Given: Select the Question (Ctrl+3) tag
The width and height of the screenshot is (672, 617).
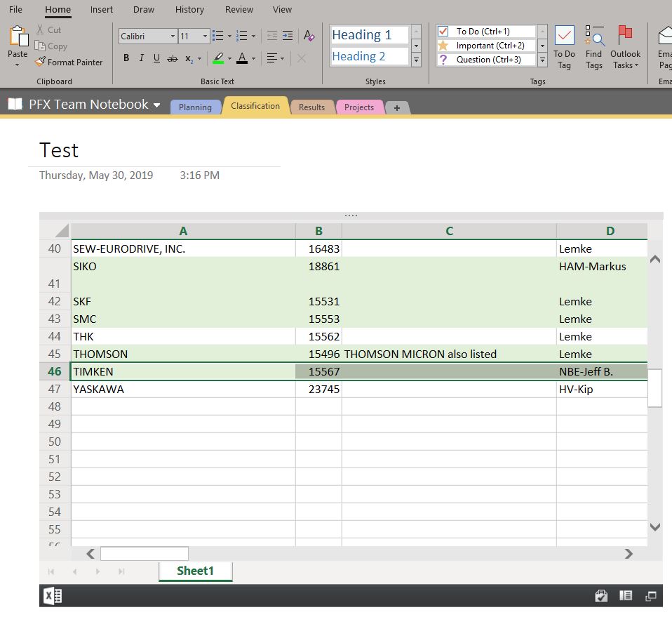Looking at the screenshot, I should pyautogui.click(x=443, y=60).
